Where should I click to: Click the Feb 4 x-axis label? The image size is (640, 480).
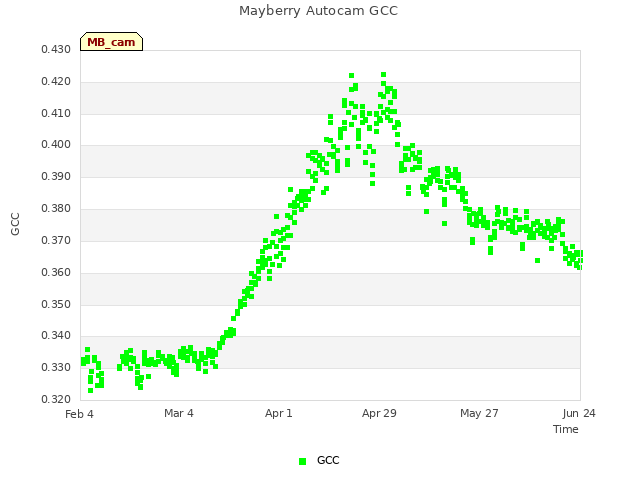click(79, 414)
